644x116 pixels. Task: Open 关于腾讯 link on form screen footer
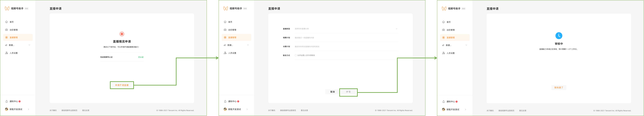point(272,111)
